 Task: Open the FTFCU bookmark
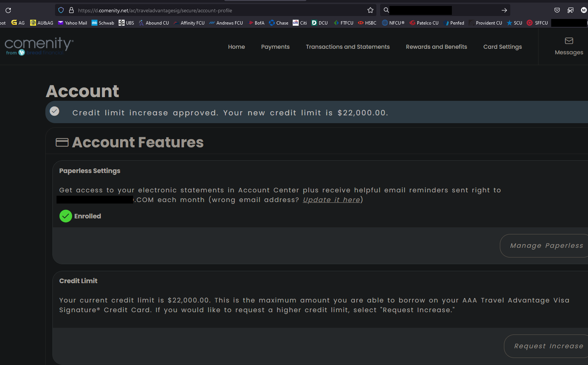pos(343,23)
